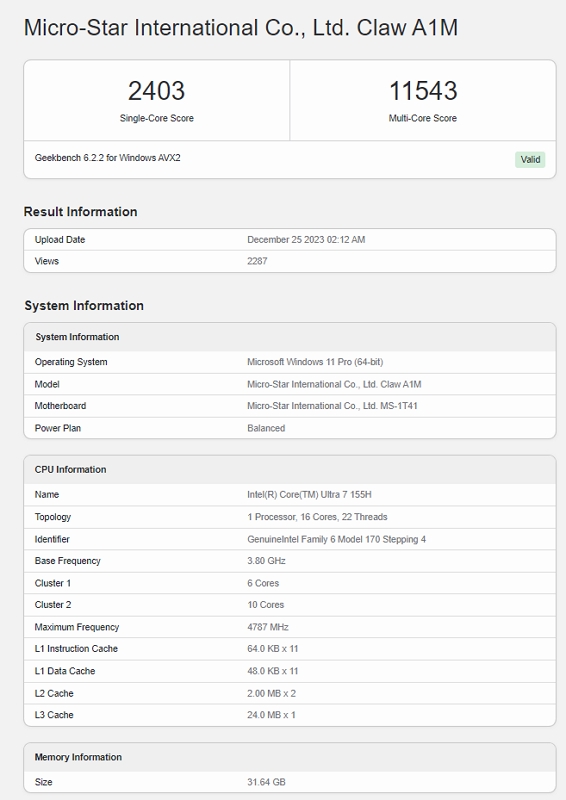
Task: Click the '2.00 MB x 2' value
Action: (272, 693)
